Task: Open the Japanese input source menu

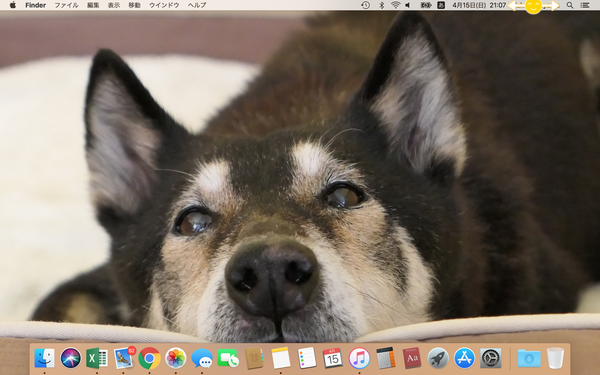Action: 441,5
